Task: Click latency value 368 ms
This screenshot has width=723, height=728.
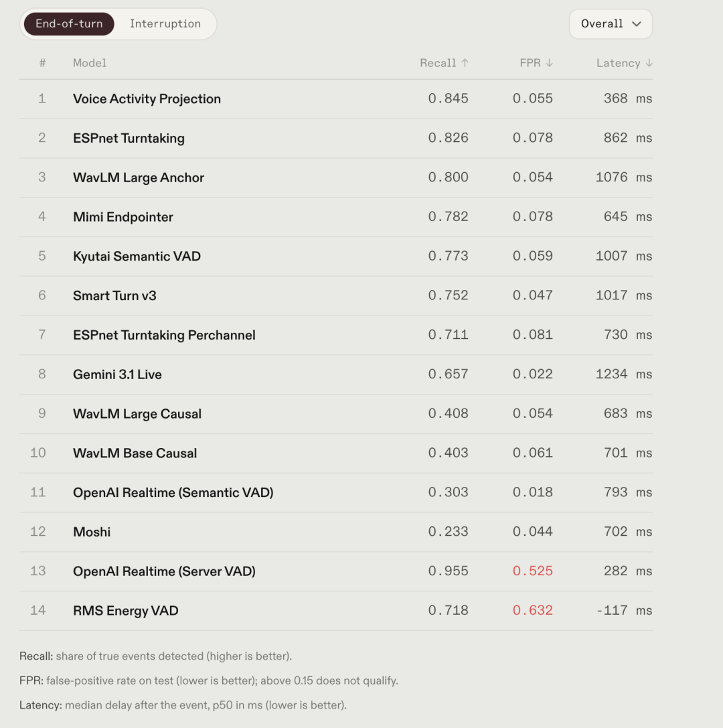Action: [628, 98]
